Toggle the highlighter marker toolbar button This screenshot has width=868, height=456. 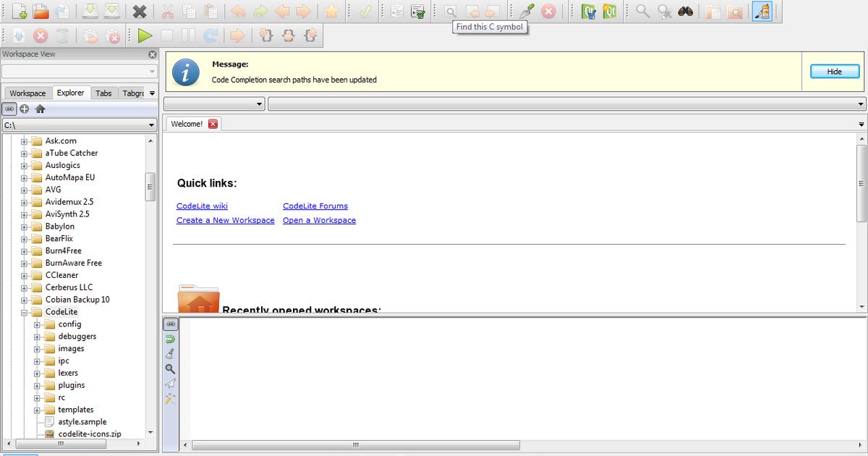tap(762, 12)
